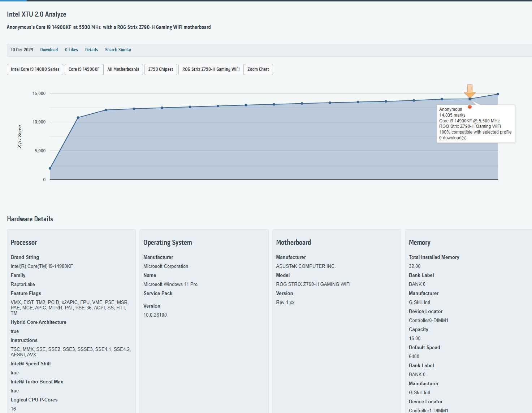Click the XTU Score axis label
The image size is (532, 413).
pos(20,136)
